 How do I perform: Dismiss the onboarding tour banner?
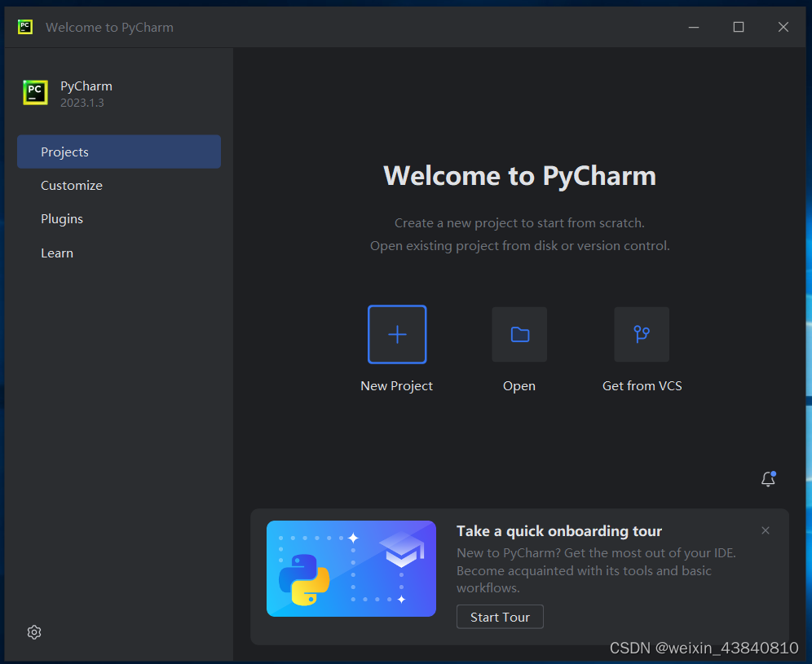tap(766, 530)
